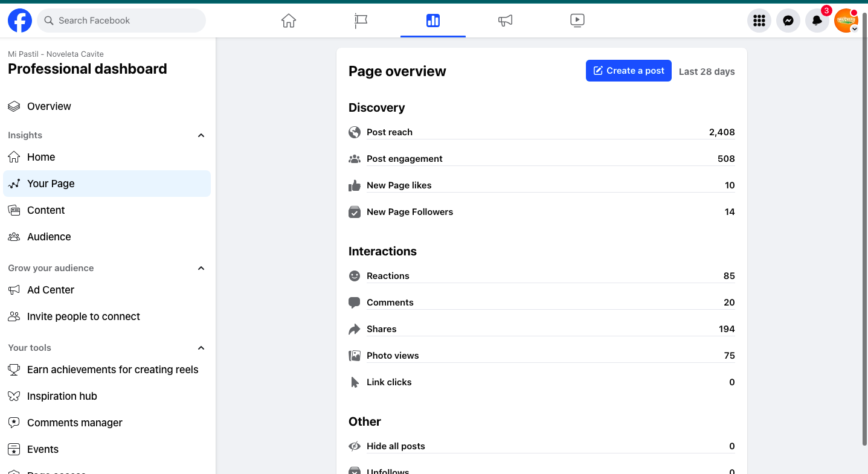
Task: Select Content in the sidebar
Action: click(x=46, y=210)
